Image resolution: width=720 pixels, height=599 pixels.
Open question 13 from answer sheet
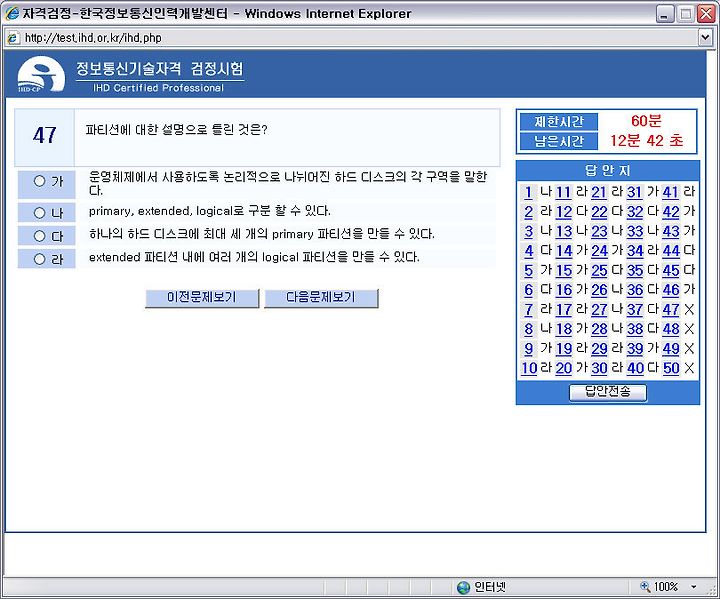click(x=563, y=231)
